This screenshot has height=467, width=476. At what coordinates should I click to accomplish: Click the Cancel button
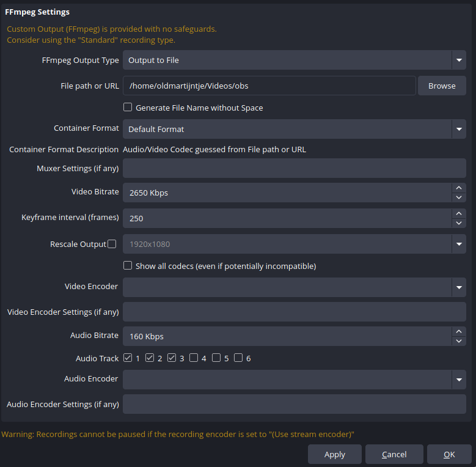tap(394, 454)
